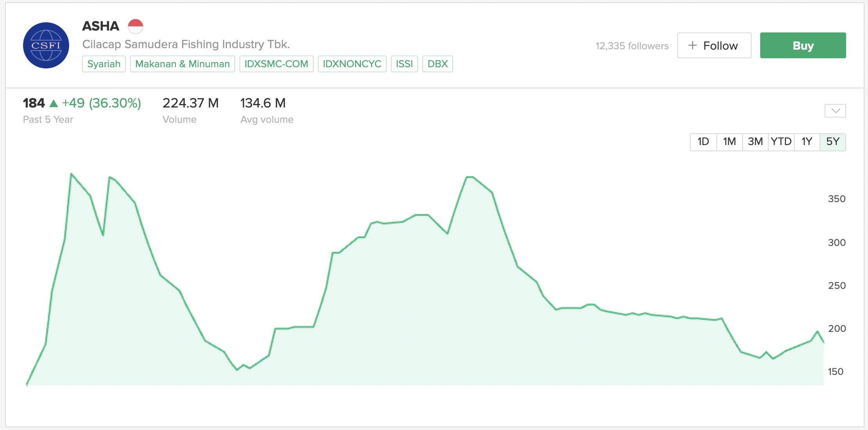Image resolution: width=868 pixels, height=430 pixels.
Task: Click the ASHA ticker heading
Action: tap(100, 26)
